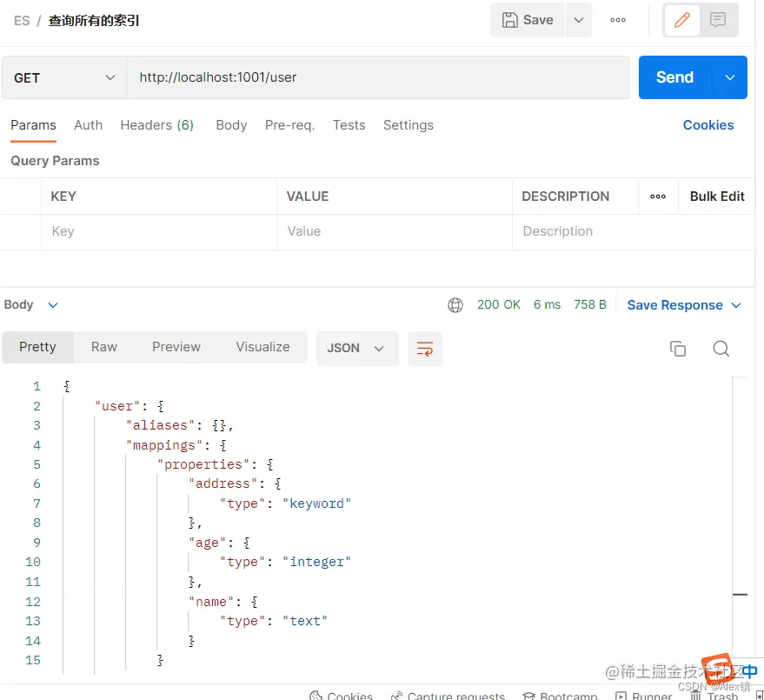Click Bulk Edit
The width and height of the screenshot is (764, 700).
coord(717,197)
